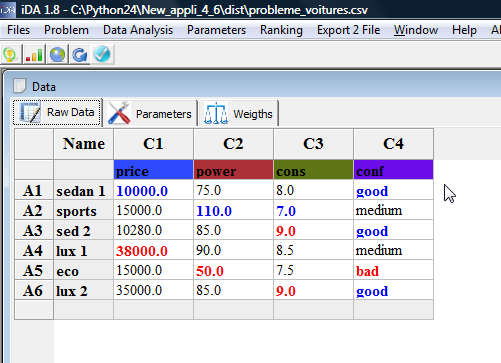Screen dimensions: 501x363
Task: Select row header A1
Action: click(34, 190)
